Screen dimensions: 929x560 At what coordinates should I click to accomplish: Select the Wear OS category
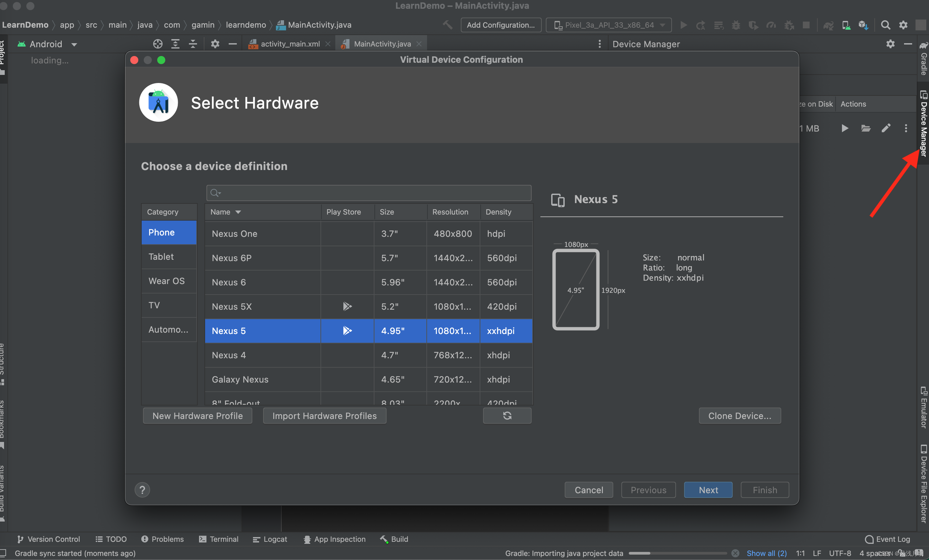pyautogui.click(x=169, y=281)
